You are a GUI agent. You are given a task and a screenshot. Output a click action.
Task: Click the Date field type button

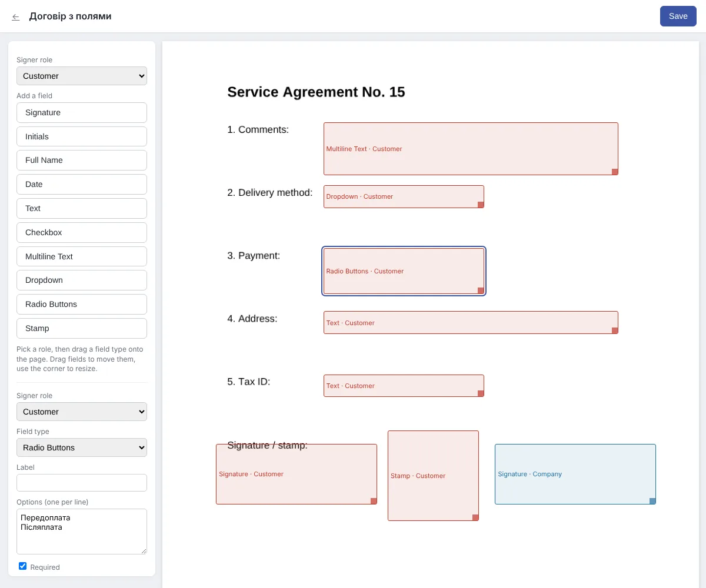[82, 184]
